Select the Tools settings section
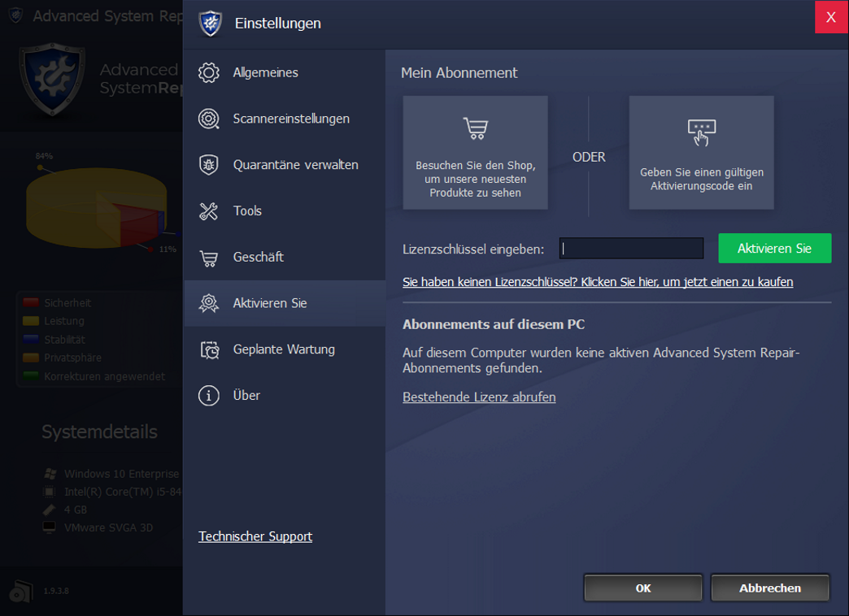The height and width of the screenshot is (616, 849). [285, 211]
